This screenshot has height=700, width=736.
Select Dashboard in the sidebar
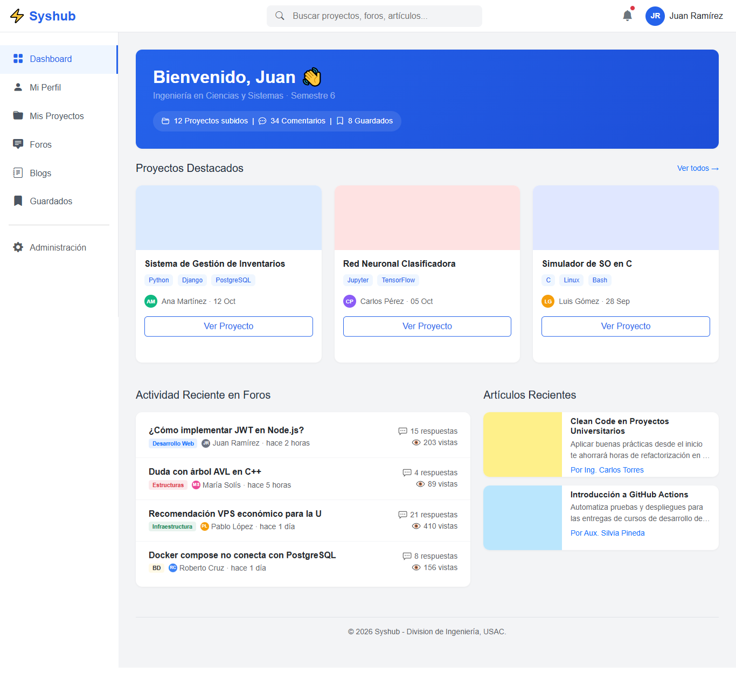[x=51, y=59]
